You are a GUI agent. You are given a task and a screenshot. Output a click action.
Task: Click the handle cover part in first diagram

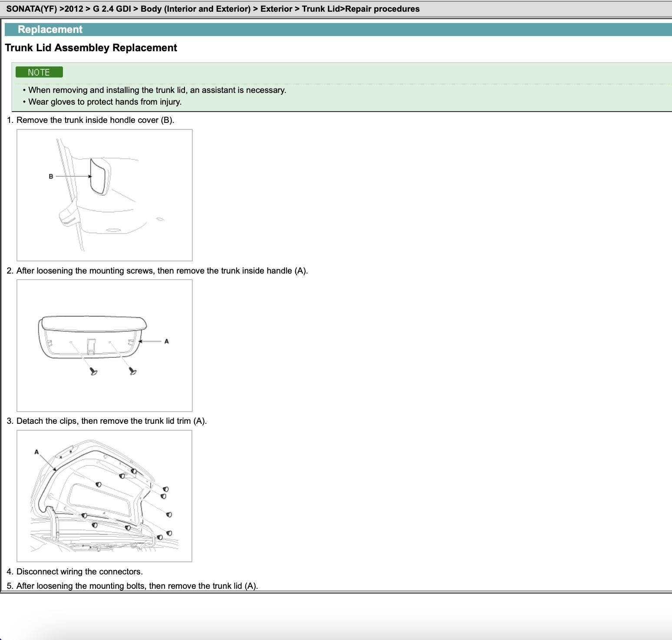(98, 176)
